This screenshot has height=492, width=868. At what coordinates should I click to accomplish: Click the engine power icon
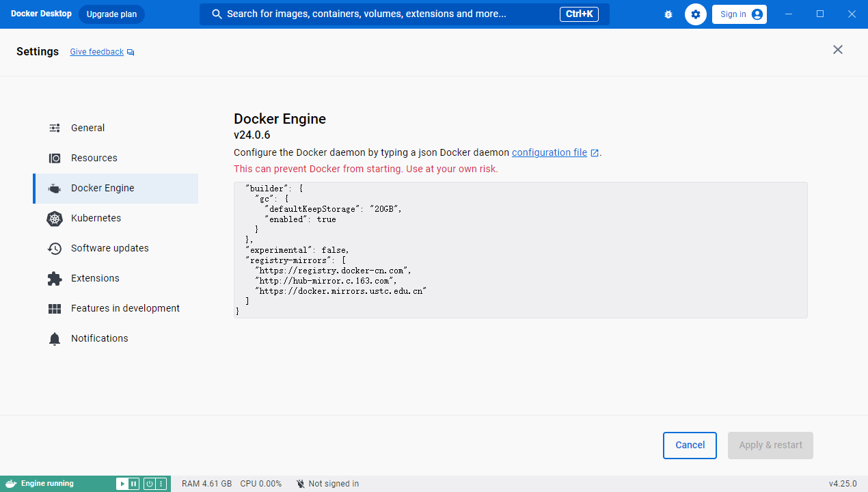pyautogui.click(x=149, y=484)
